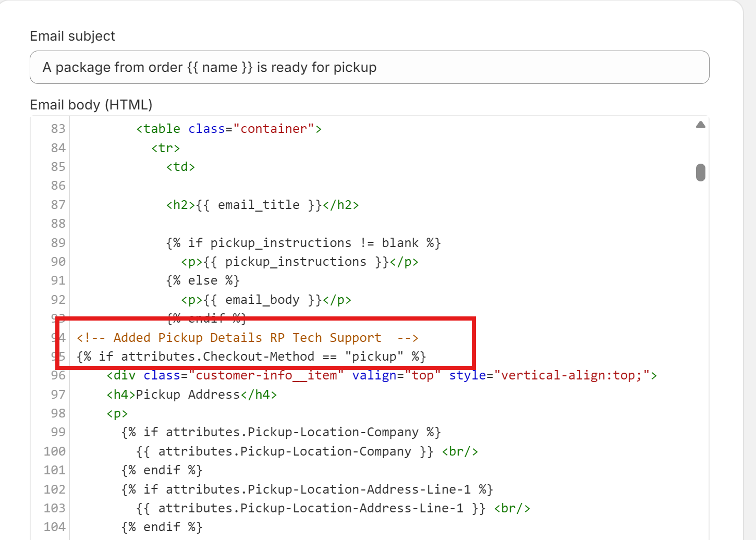Click the endif statement on line 104
Screen dimensions: 756x540
pos(162,527)
